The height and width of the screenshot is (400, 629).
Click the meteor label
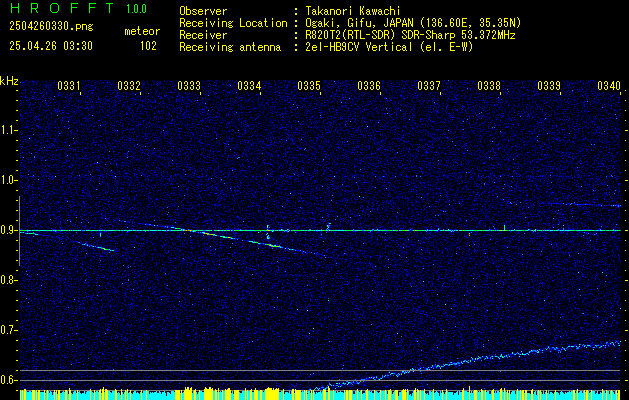tap(142, 31)
